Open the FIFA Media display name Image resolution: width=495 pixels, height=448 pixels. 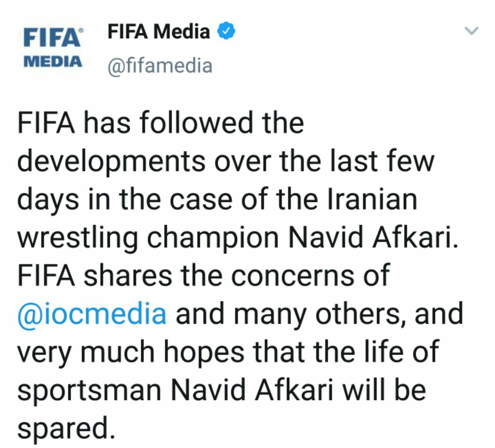pos(159,31)
